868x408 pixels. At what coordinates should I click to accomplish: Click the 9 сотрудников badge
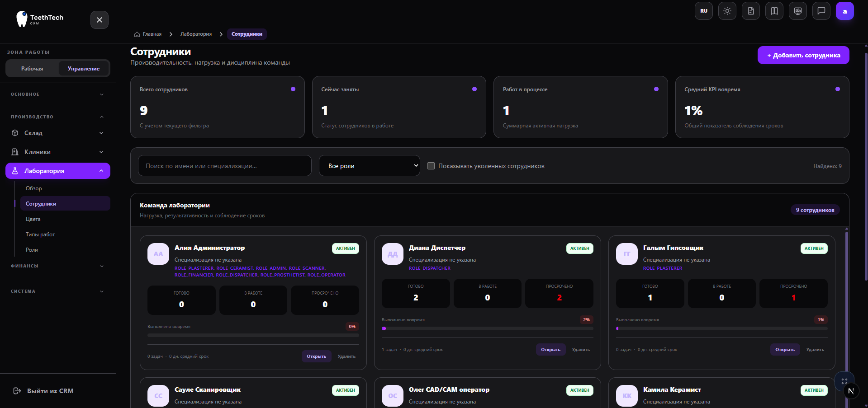pos(815,210)
